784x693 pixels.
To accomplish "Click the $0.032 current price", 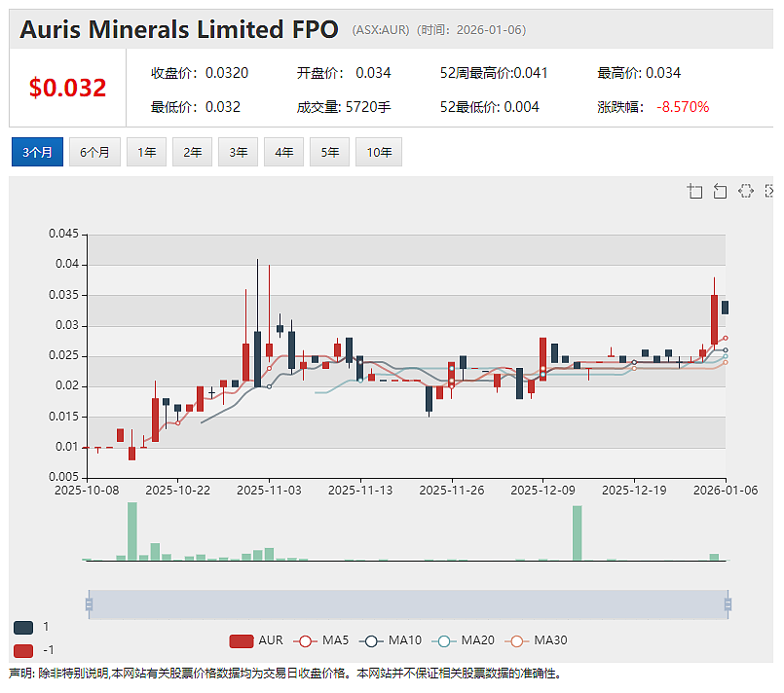I will click(x=67, y=88).
